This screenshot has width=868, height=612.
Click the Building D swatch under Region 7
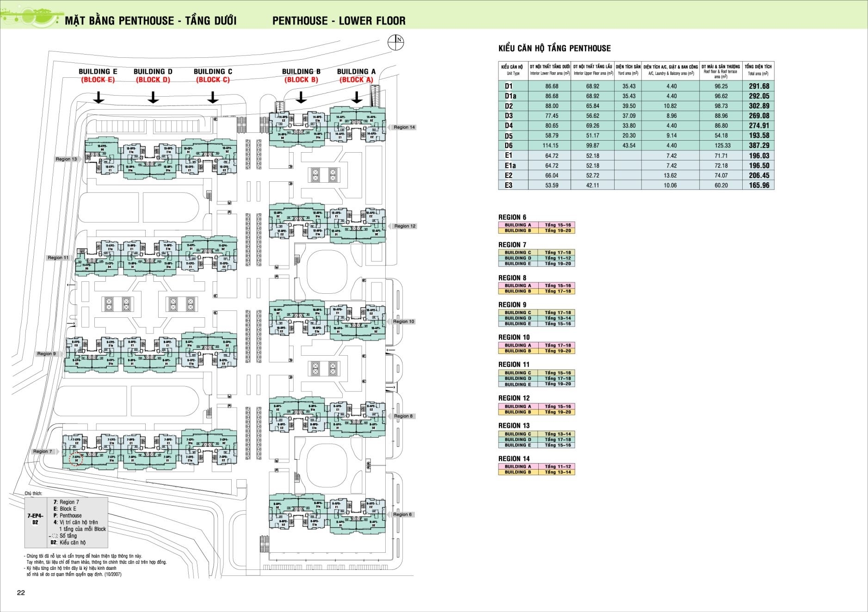click(518, 258)
